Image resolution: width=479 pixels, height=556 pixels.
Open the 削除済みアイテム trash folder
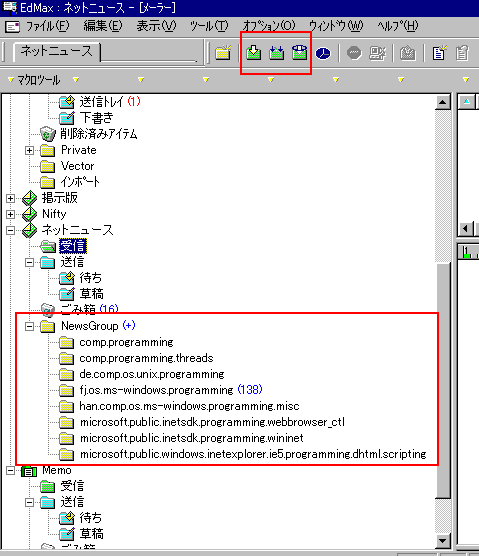pyautogui.click(x=98, y=134)
